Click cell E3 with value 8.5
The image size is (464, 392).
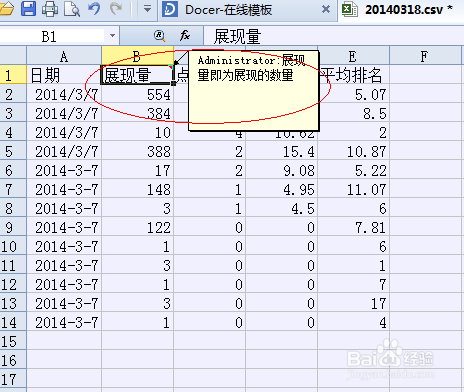(353, 112)
